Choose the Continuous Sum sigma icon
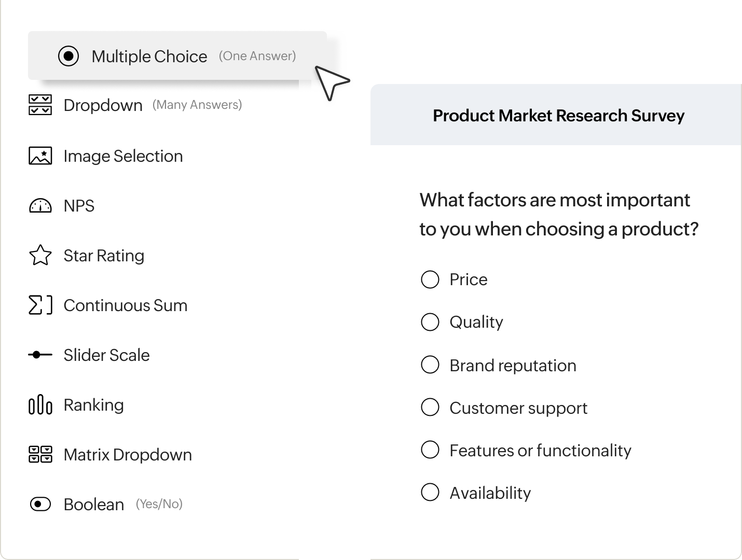 (40, 305)
